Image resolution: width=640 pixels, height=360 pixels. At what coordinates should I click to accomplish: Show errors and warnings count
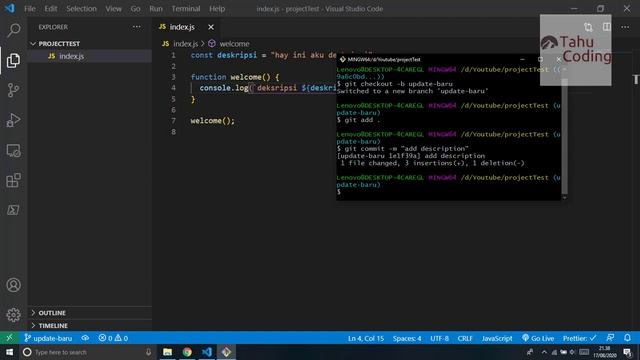click(x=113, y=338)
